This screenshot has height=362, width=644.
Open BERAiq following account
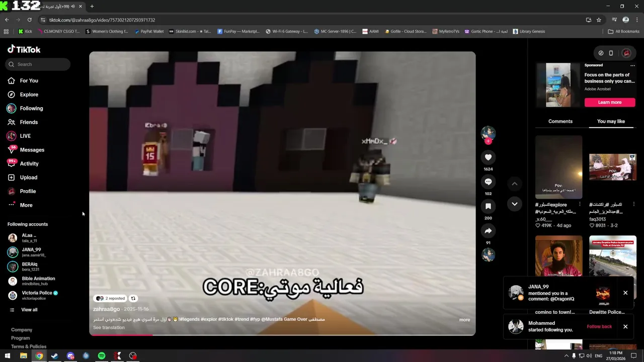coord(30,266)
